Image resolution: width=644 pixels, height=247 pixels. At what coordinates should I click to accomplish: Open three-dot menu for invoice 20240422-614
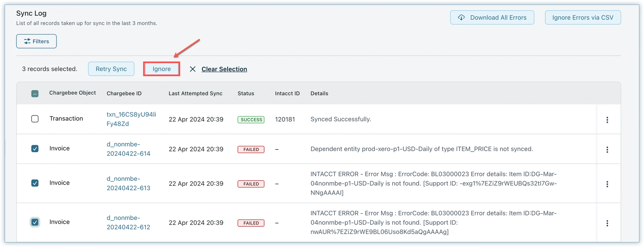coord(607,149)
